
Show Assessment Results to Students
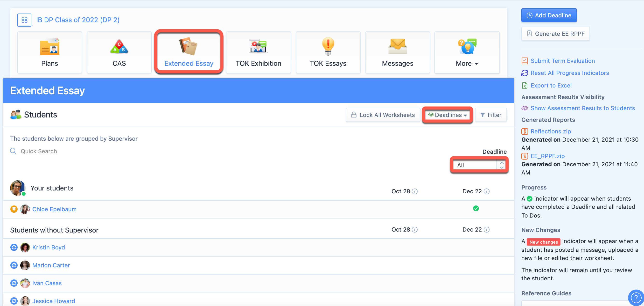(583, 108)
